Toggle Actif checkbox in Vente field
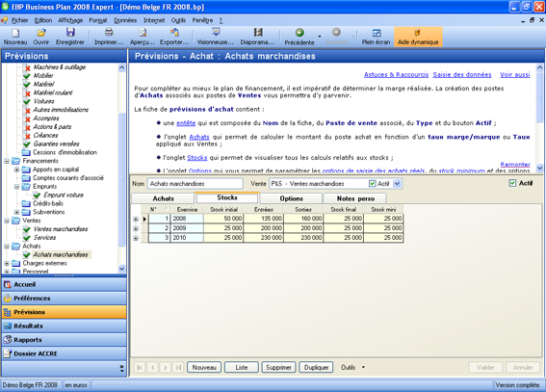Image resolution: width=546 pixels, height=392 pixels. pos(373,183)
